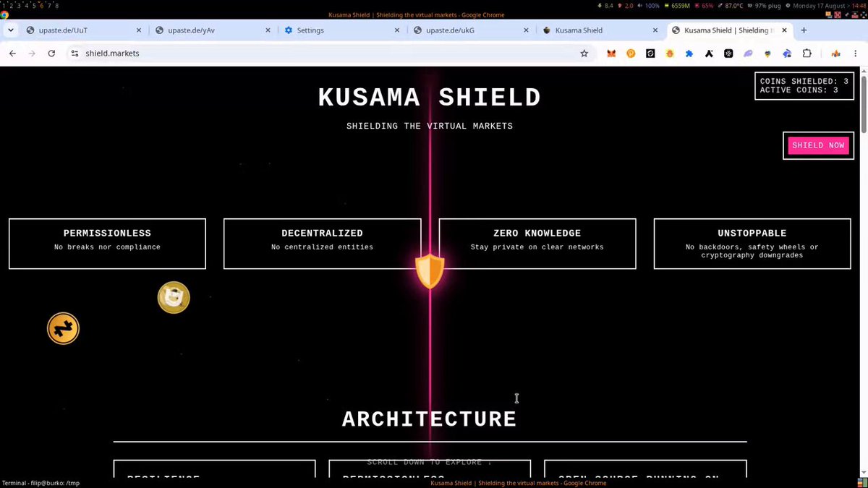
Task: Open Chrome's three-dot menu
Action: [856, 53]
